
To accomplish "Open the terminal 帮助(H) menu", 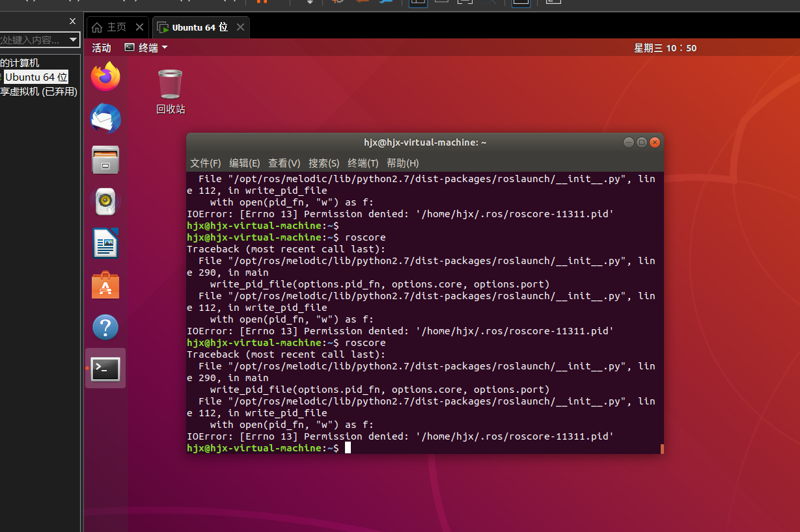I will (x=403, y=163).
